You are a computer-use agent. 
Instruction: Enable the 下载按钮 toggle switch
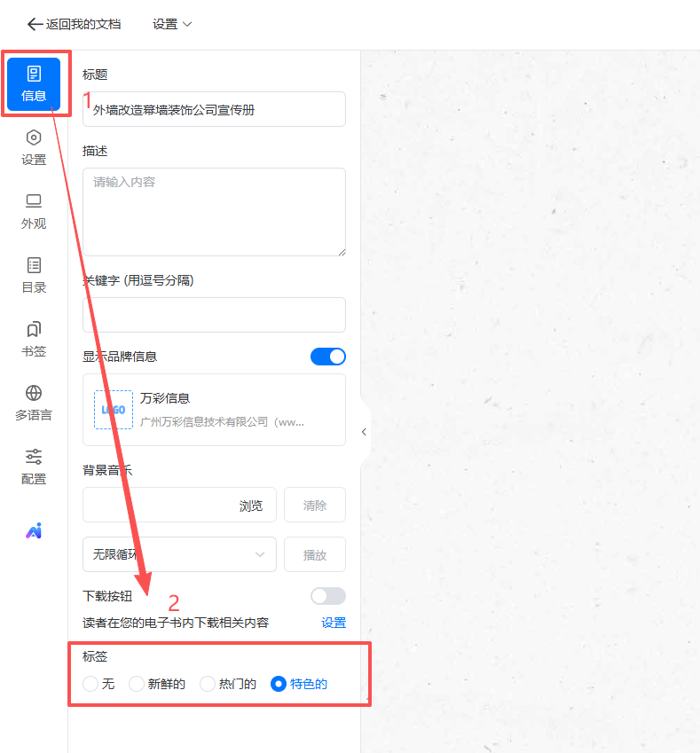(x=327, y=596)
